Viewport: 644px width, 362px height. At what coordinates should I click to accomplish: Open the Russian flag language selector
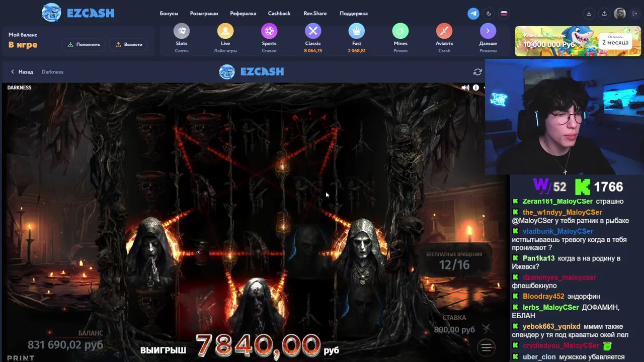[504, 14]
